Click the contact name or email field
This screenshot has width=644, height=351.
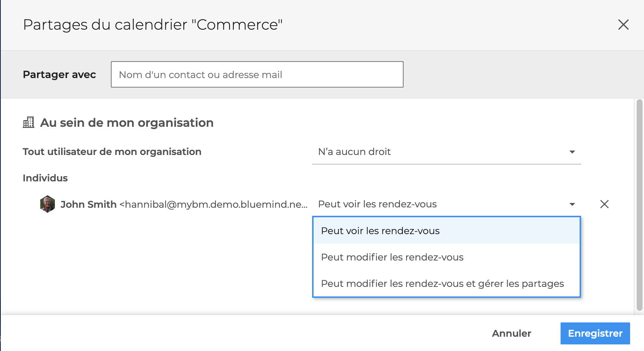click(257, 74)
